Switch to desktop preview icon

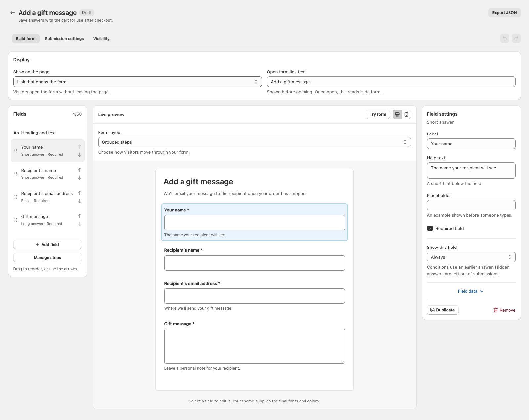pyautogui.click(x=397, y=114)
